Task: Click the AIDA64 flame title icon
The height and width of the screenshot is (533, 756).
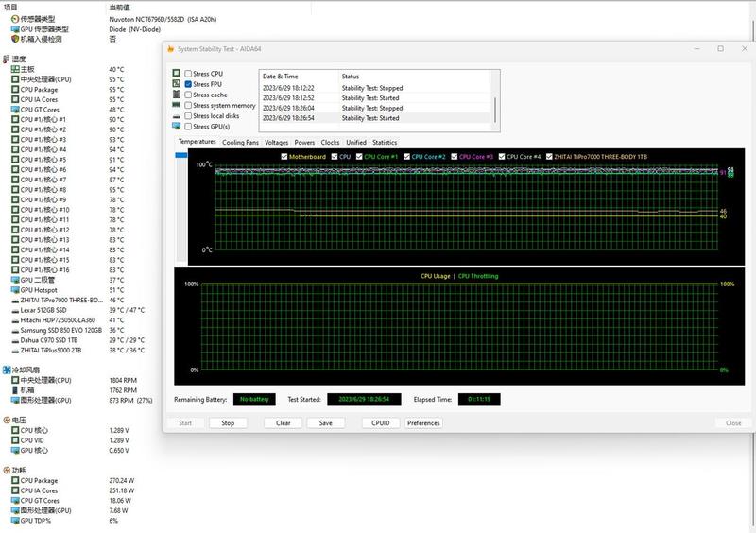Action: pyautogui.click(x=170, y=49)
